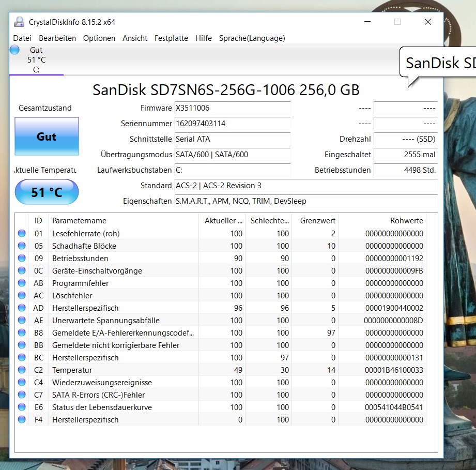Click status orb for Unerwartete Spannungsabfälle row
The width and height of the screenshot is (476, 470).
[x=22, y=321]
